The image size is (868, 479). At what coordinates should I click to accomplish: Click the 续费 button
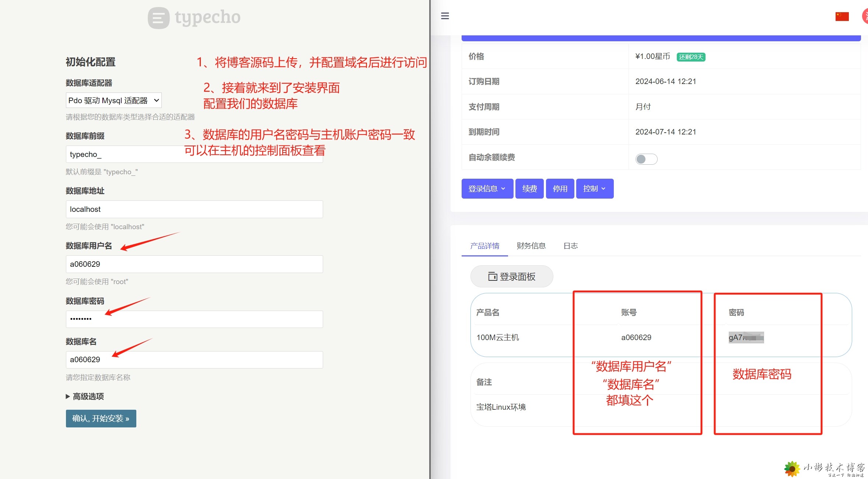pos(529,189)
